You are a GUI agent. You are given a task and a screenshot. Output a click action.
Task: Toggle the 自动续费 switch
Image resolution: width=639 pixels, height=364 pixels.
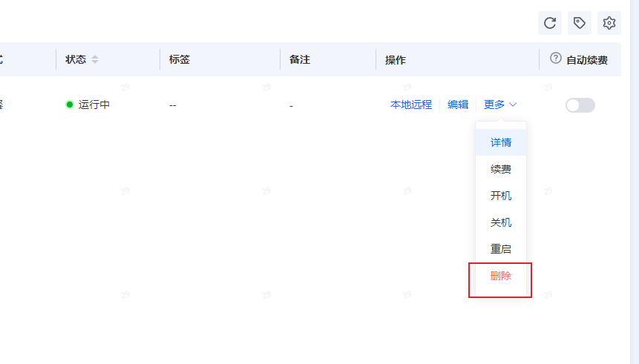[x=580, y=105]
